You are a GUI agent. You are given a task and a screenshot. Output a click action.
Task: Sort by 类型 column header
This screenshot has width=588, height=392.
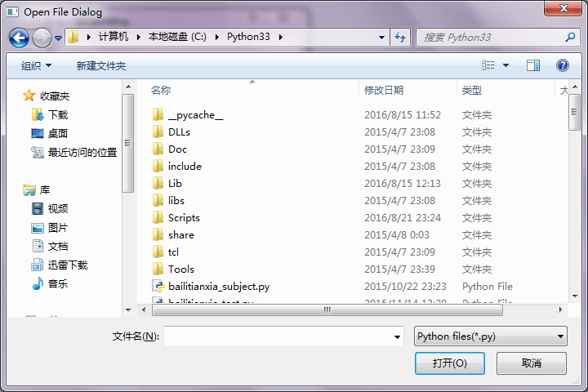[472, 91]
